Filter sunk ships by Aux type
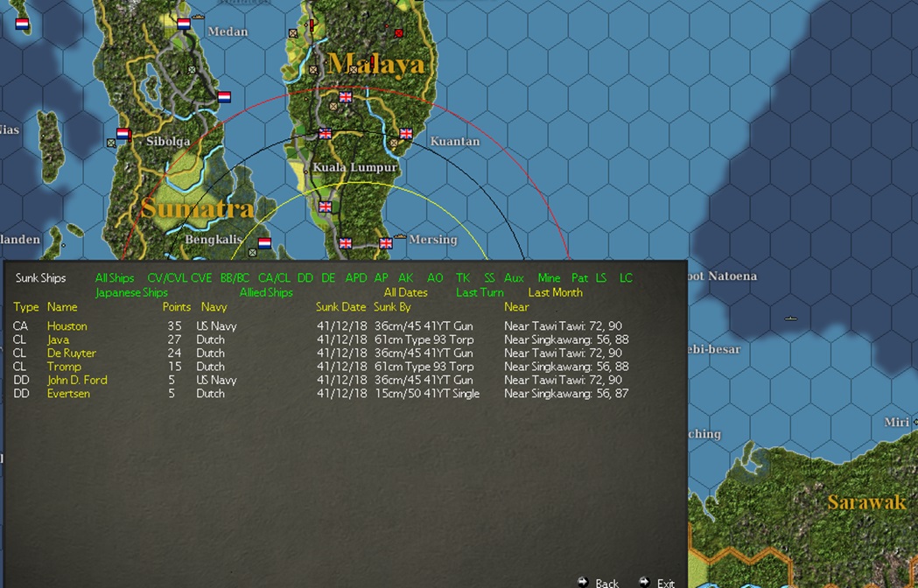Viewport: 918px width, 588px height. [514, 277]
